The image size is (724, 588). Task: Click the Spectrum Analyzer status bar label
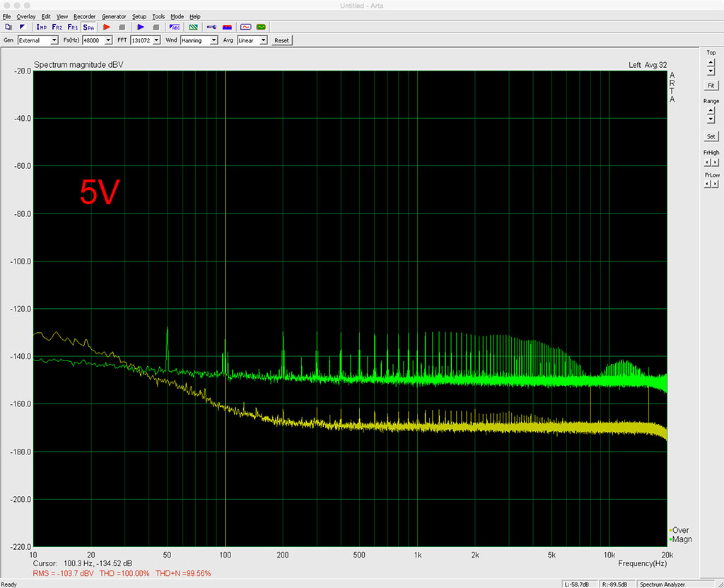tap(662, 584)
